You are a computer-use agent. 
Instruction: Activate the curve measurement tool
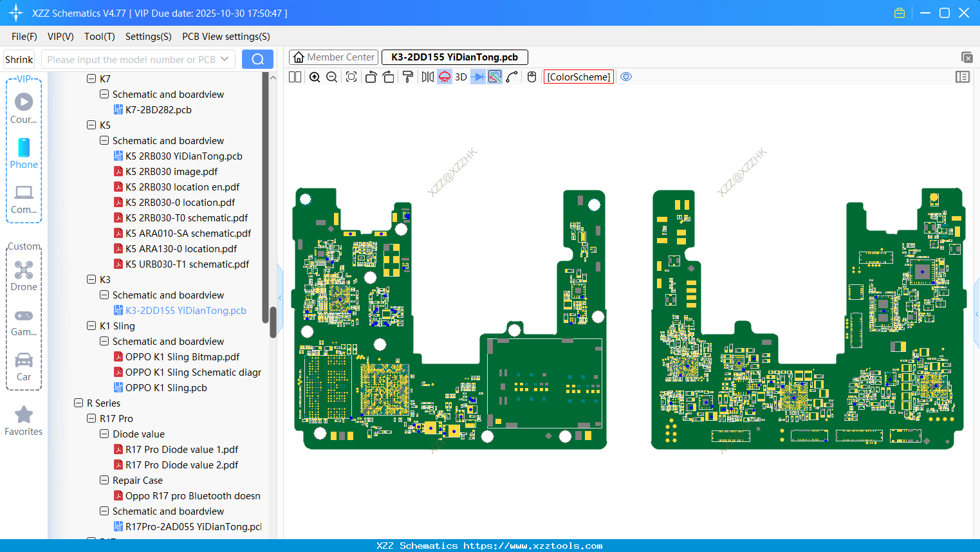coord(511,77)
